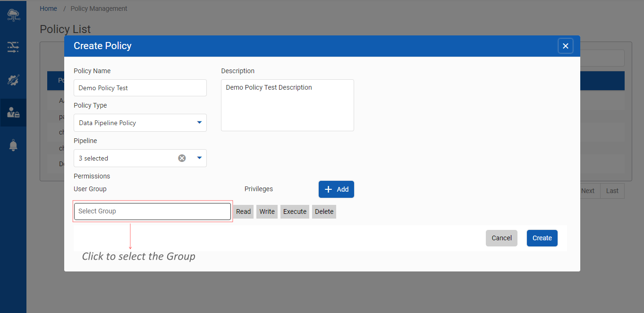Image resolution: width=644 pixels, height=313 pixels.
Task: Toggle the Delete privilege
Action: [324, 211]
